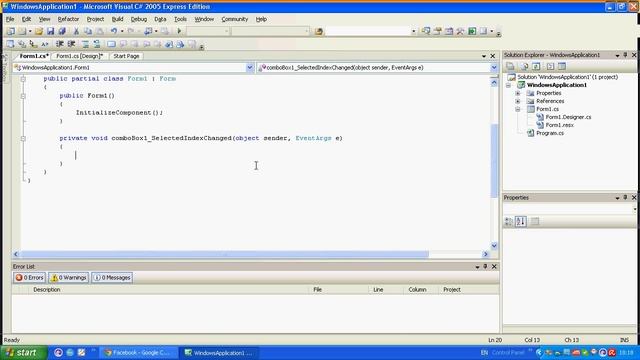Click the Find in Files icon
The image size is (640, 360).
319,31
